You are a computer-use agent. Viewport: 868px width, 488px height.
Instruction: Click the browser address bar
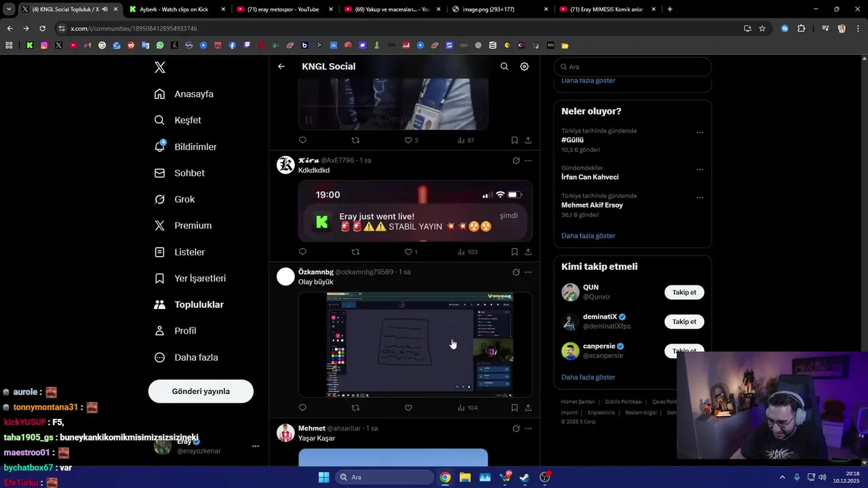(x=400, y=28)
